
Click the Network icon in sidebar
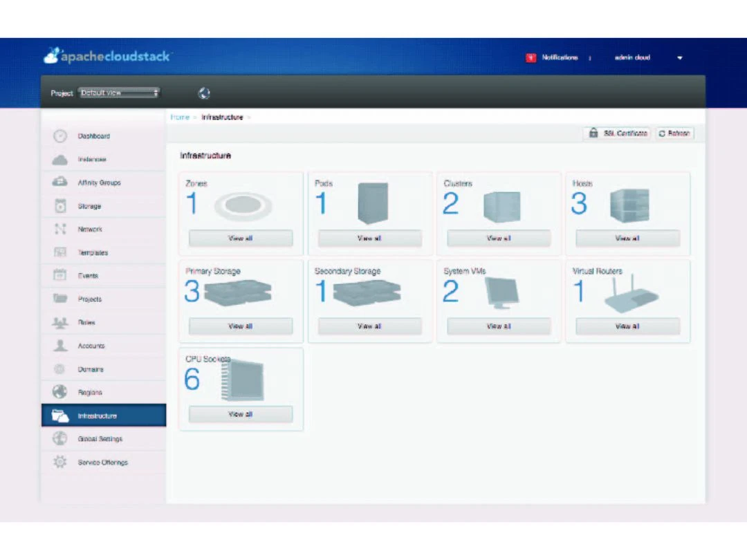[60, 229]
